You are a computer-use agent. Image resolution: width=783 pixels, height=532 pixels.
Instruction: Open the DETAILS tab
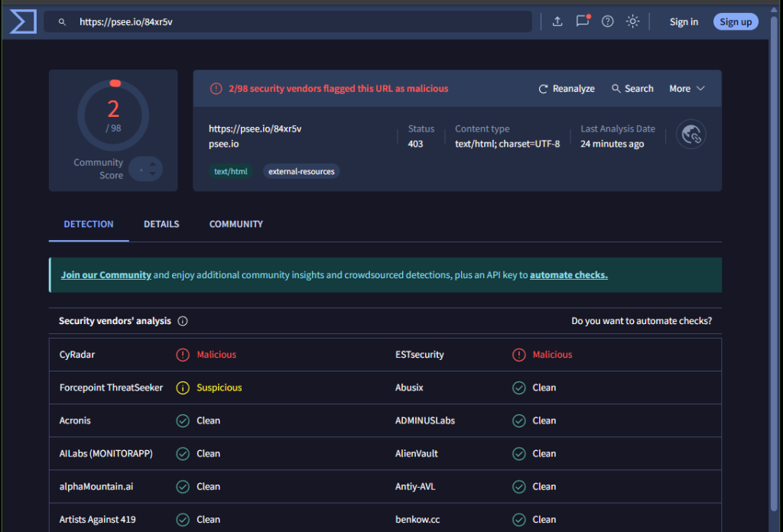[161, 224]
